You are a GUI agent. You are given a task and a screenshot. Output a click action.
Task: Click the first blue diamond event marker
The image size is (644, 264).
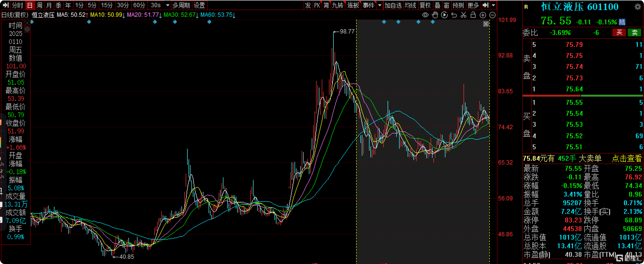click(32, 22)
